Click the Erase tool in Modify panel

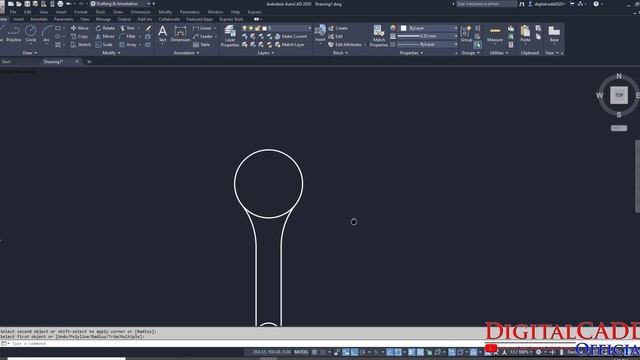(148, 28)
